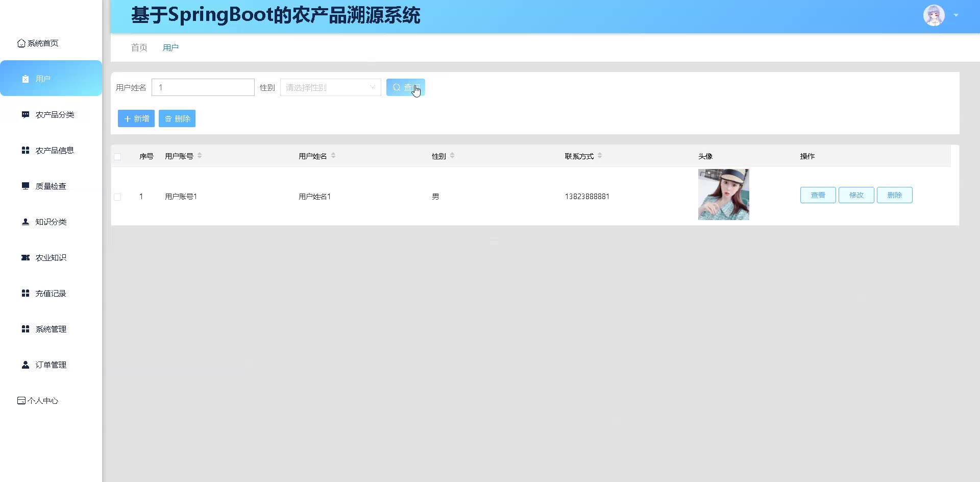Go to 充值记录 in the sidebar

point(51,294)
